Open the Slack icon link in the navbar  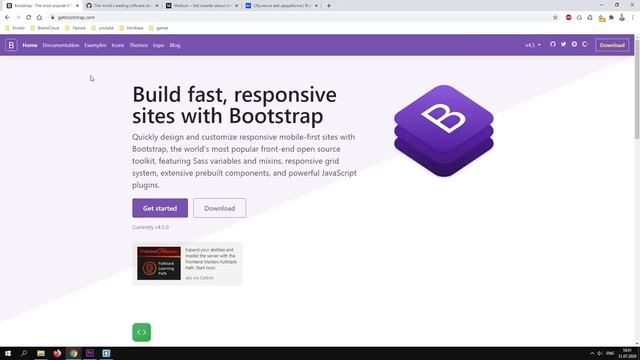click(574, 44)
